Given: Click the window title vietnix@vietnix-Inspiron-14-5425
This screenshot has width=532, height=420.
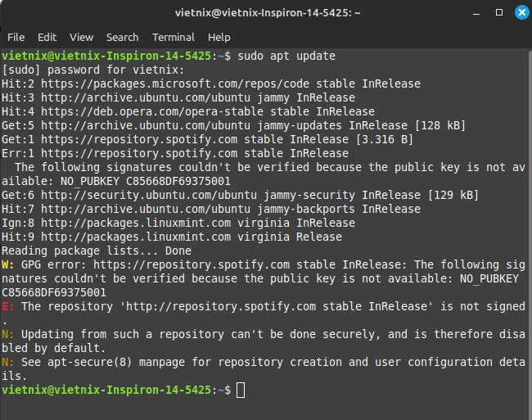Looking at the screenshot, I should point(268,13).
